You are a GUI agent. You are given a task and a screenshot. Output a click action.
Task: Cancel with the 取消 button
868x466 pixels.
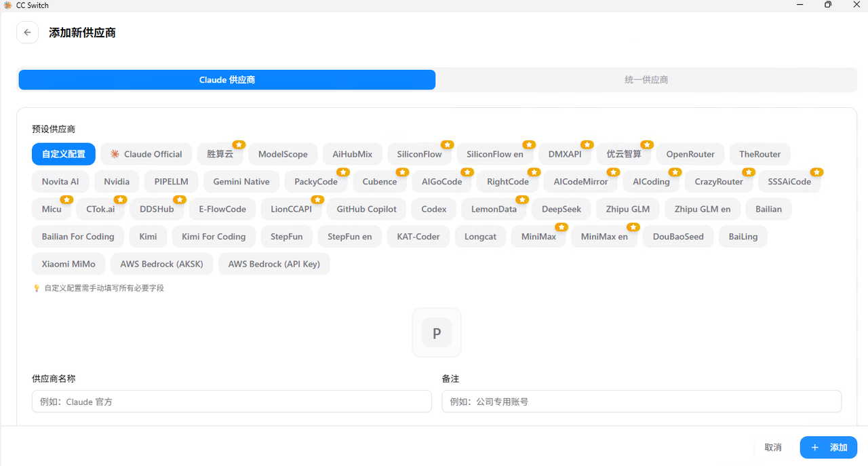[x=773, y=448]
